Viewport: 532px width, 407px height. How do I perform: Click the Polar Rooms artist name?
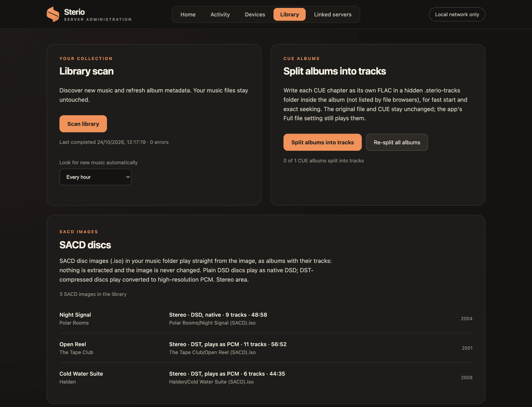pos(74,323)
